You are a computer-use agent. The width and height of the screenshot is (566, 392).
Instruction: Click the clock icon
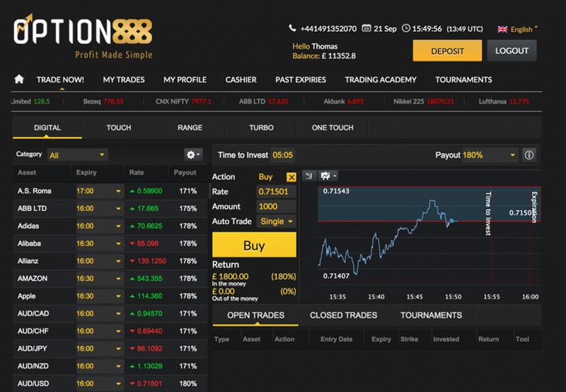[406, 28]
